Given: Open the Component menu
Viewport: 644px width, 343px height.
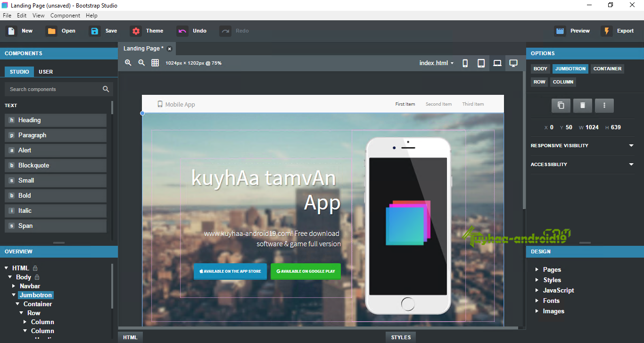Looking at the screenshot, I should click(66, 16).
